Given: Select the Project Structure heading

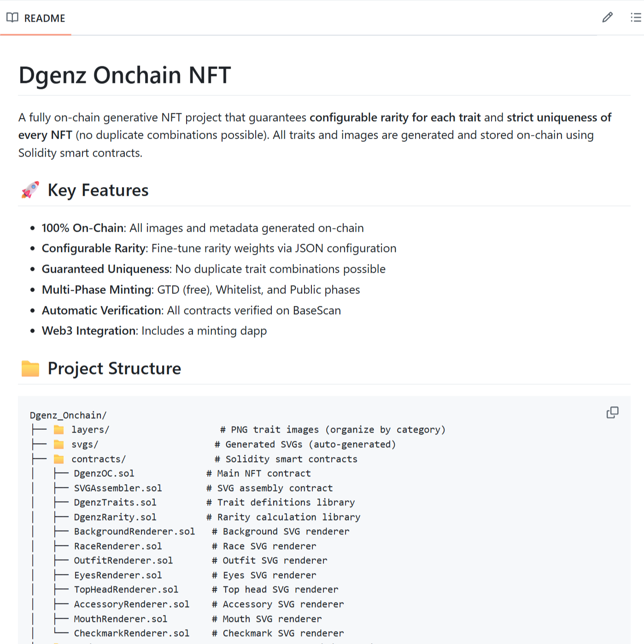Looking at the screenshot, I should 114,368.
